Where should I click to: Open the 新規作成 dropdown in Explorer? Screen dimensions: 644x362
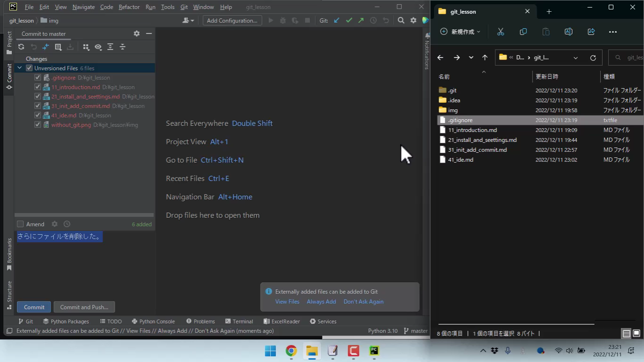460,32
